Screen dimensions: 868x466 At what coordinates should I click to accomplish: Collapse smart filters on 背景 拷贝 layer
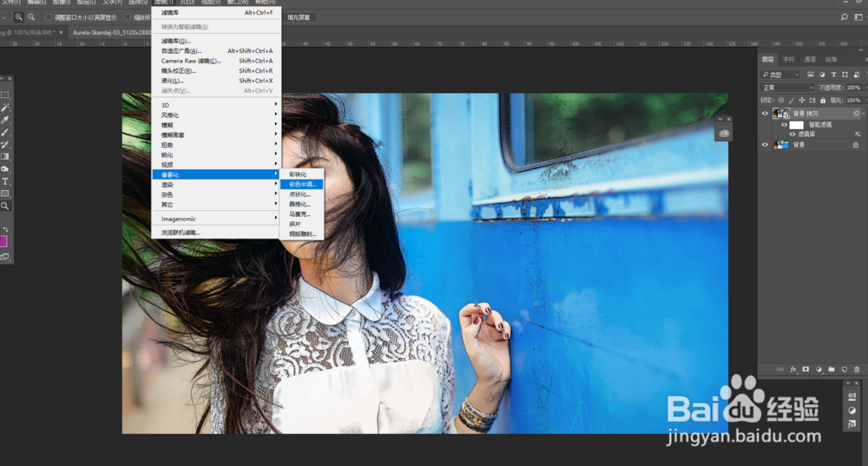coord(863,114)
